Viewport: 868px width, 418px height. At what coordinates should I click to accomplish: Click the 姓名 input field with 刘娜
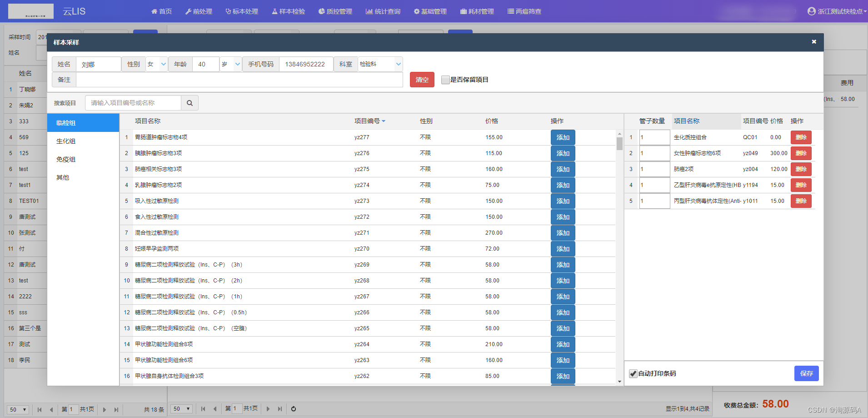point(99,64)
